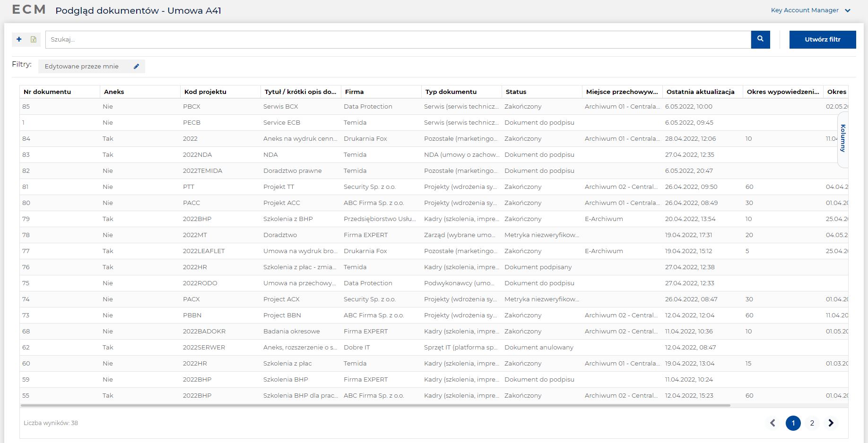Click the plus add document icon
The height and width of the screenshot is (443, 868).
(19, 39)
